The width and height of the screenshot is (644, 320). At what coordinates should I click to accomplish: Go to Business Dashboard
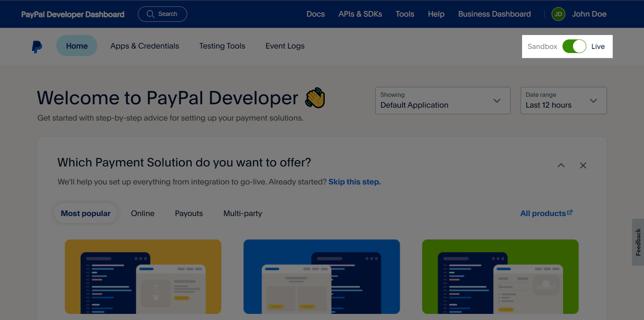pos(494,14)
